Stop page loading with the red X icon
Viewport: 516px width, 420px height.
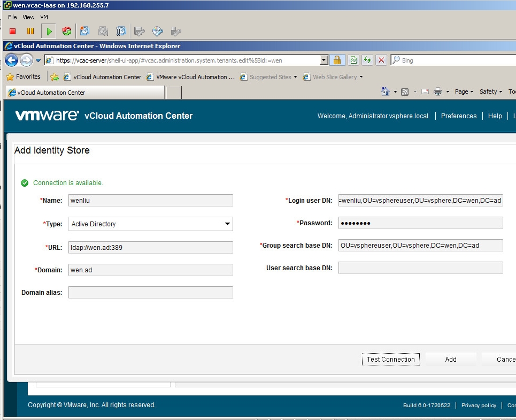point(381,60)
